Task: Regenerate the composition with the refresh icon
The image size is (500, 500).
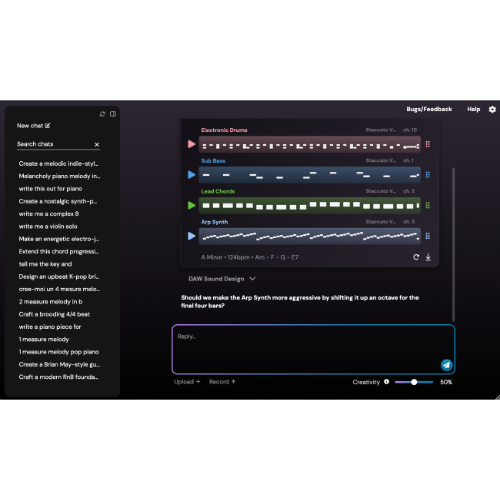Action: (x=416, y=257)
